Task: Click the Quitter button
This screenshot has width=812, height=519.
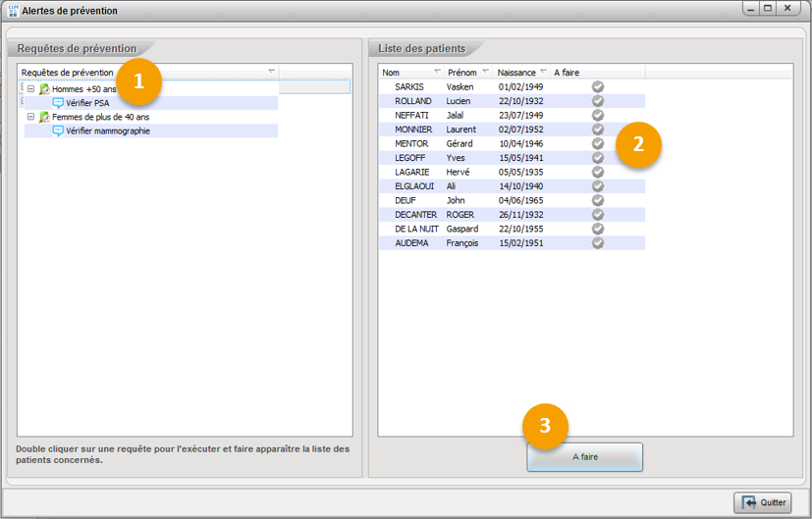Action: (x=763, y=501)
